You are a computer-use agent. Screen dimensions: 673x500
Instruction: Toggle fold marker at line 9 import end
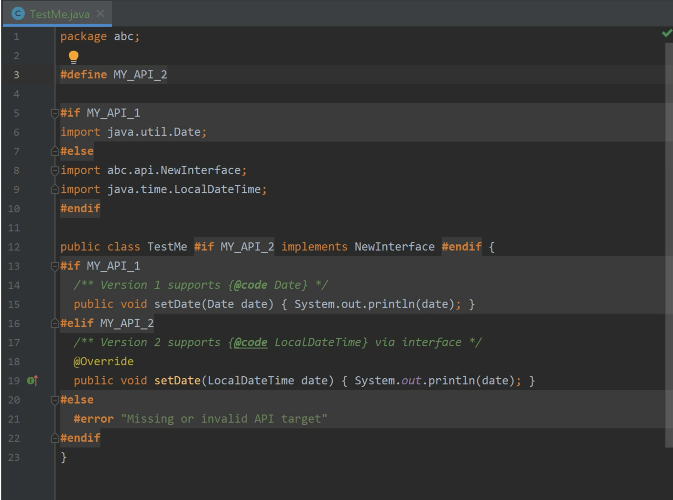[56, 190]
